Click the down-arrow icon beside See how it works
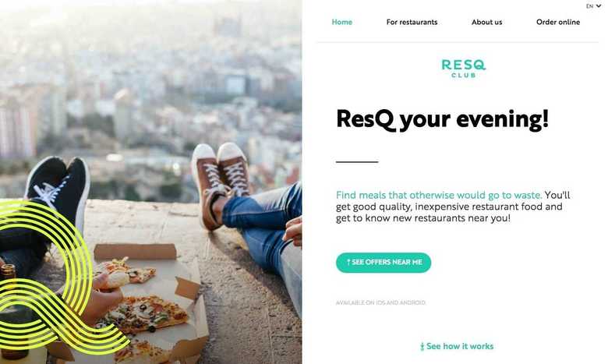This screenshot has height=364, width=608. [422, 347]
